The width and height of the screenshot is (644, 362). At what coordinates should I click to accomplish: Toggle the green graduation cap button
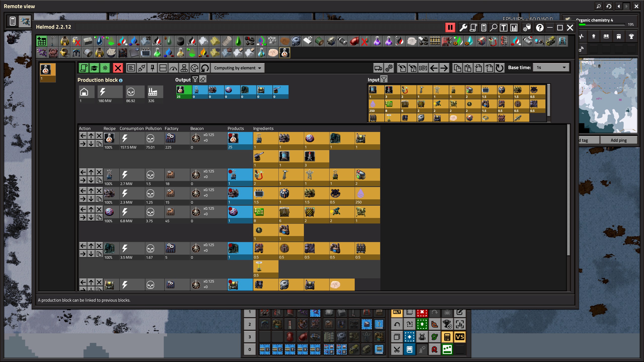click(x=94, y=68)
